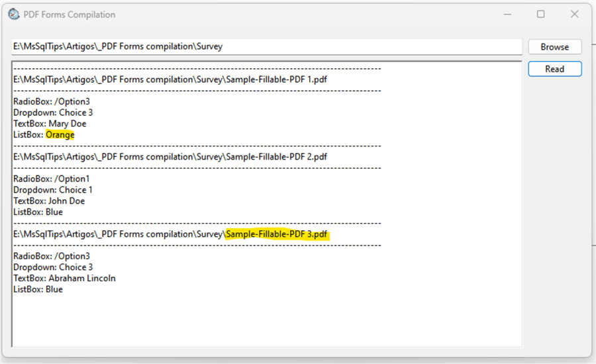The height and width of the screenshot is (364, 596).
Task: Minimize the PDF Forms Compilation window
Action: point(507,15)
